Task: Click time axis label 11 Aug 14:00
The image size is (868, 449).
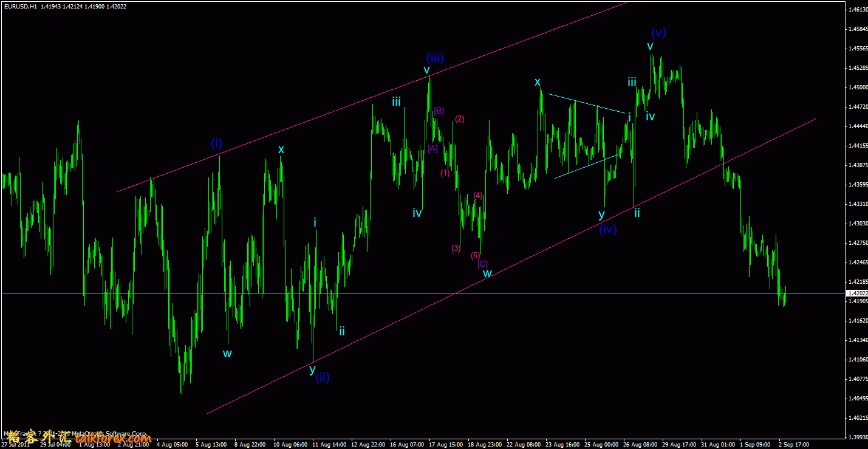Action: 329,444
